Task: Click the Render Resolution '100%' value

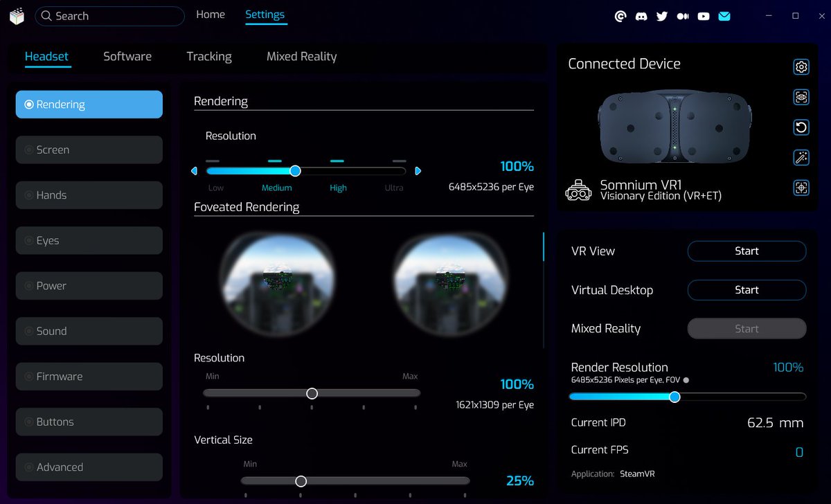Action: 788,368
